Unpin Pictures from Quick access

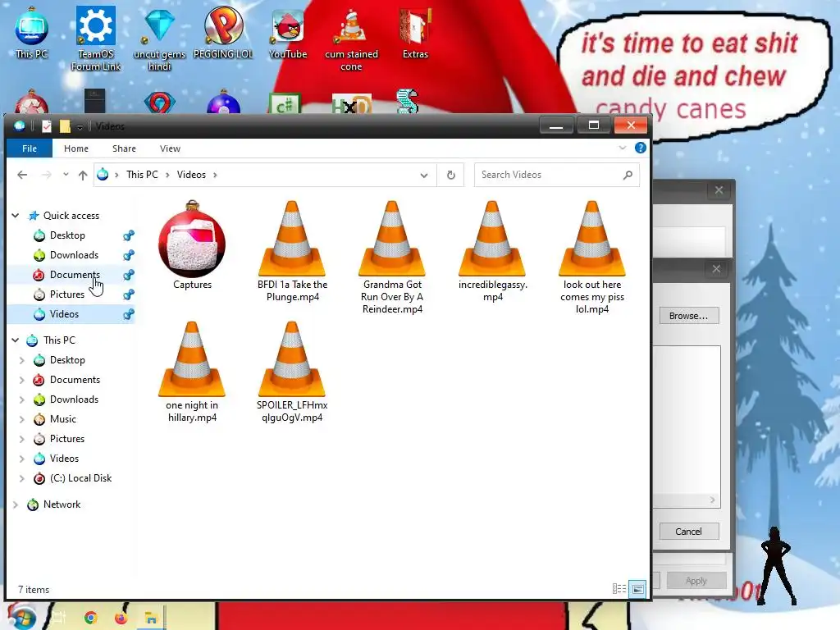pos(129,294)
